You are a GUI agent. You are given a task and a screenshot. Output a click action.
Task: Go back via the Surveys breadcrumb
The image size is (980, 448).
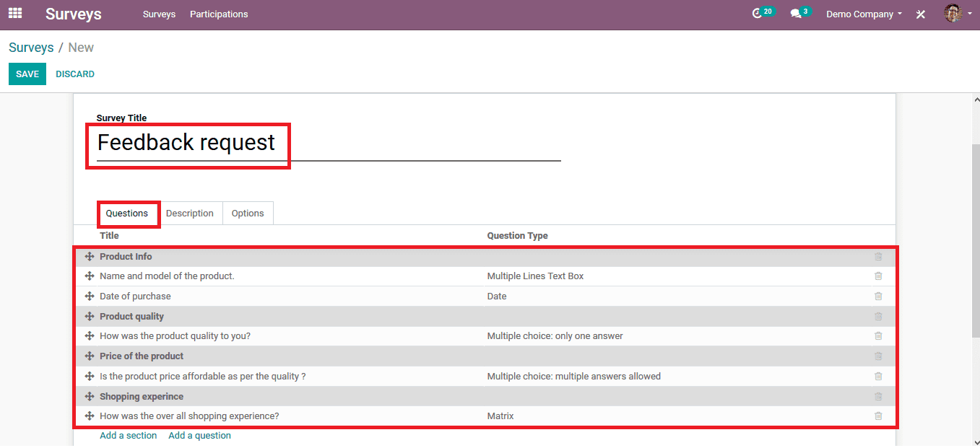[x=31, y=48]
